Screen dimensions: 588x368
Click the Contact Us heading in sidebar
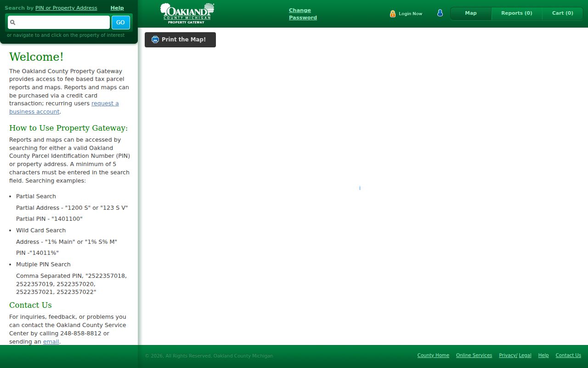pos(30,305)
